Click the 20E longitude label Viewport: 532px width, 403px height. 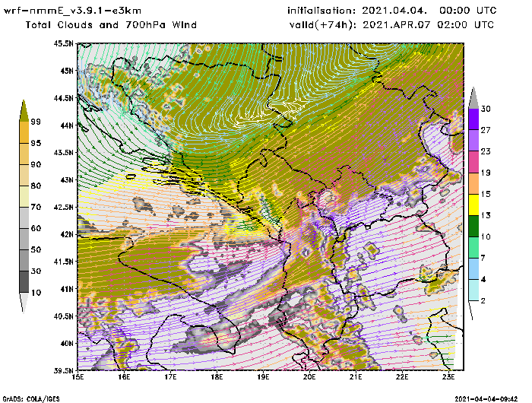point(309,377)
